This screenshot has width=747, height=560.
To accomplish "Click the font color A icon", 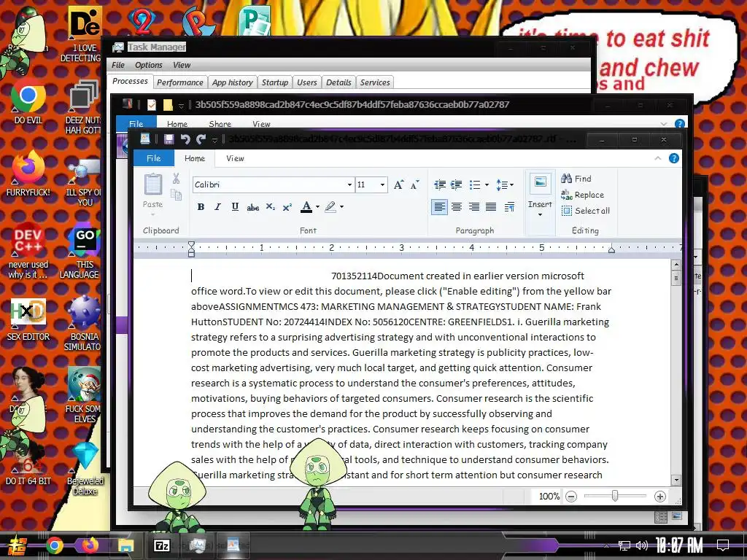I will [306, 206].
